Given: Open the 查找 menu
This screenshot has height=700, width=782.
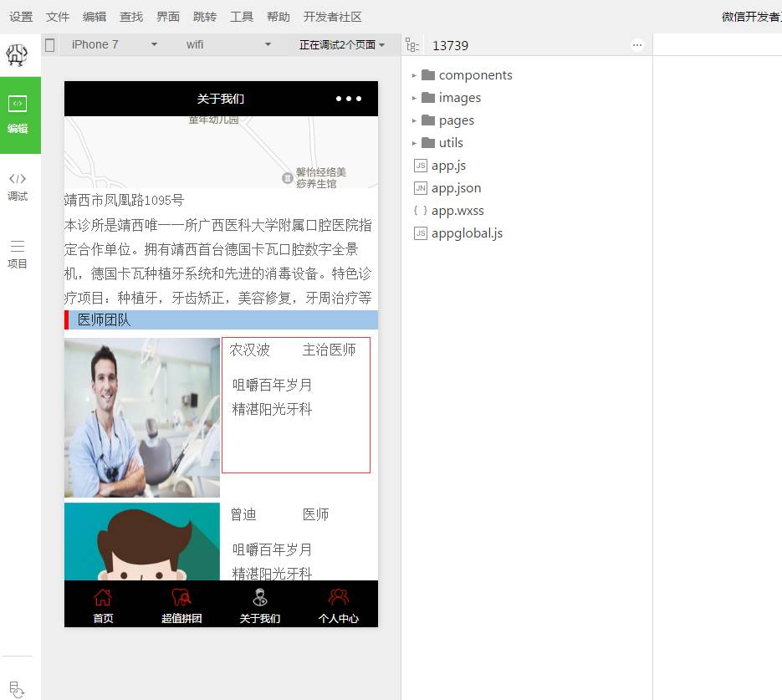Looking at the screenshot, I should (131, 17).
